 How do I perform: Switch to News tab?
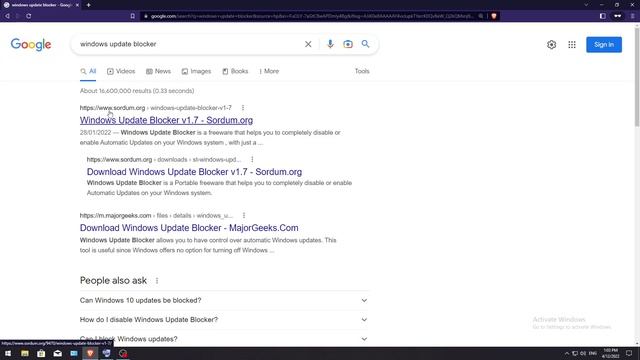158,71
